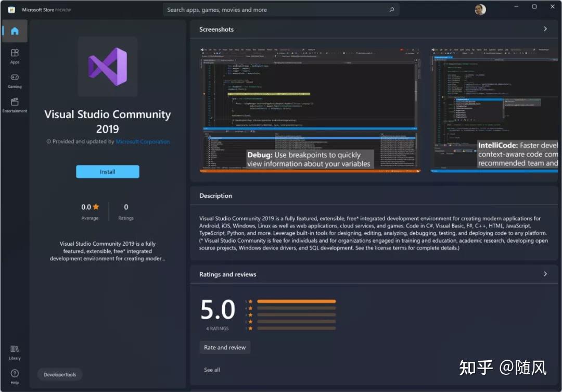Click the Visual Studio purple logo
Viewport: 562px width, 392px height.
coord(108,67)
